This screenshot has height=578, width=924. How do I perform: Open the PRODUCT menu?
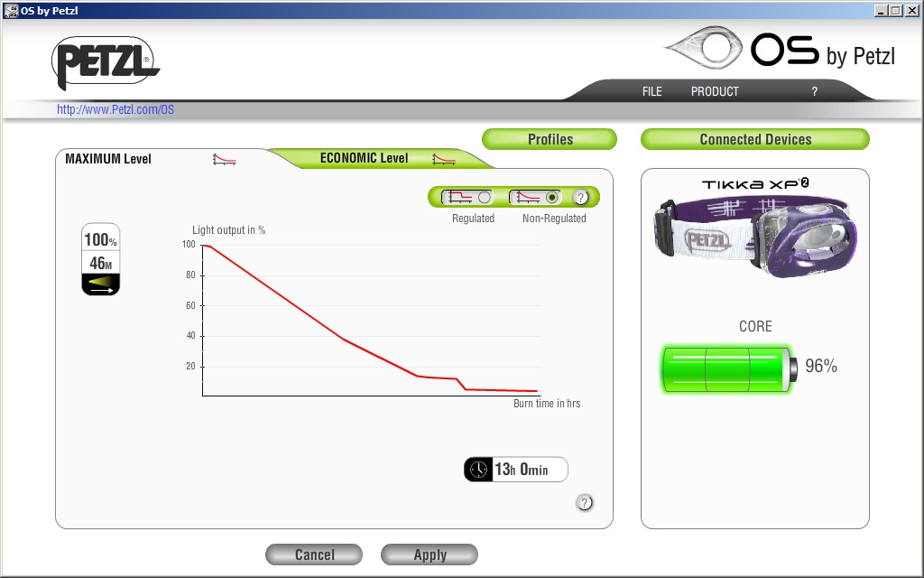point(715,91)
